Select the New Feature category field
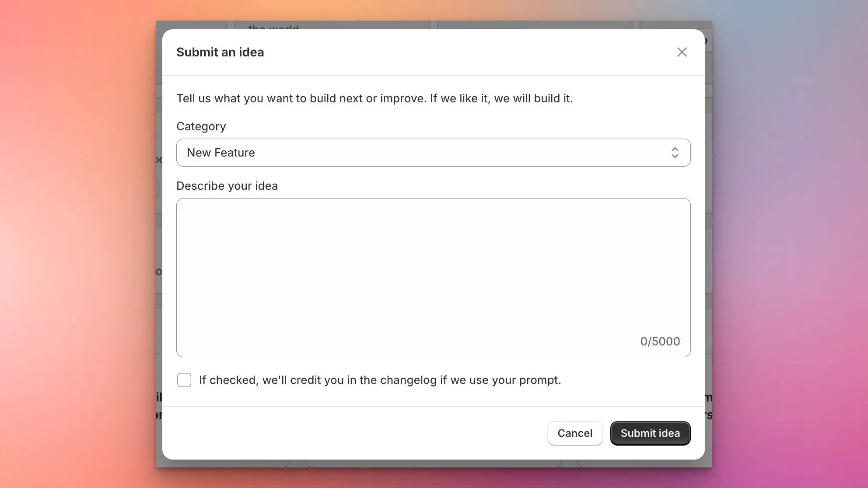 coord(433,153)
